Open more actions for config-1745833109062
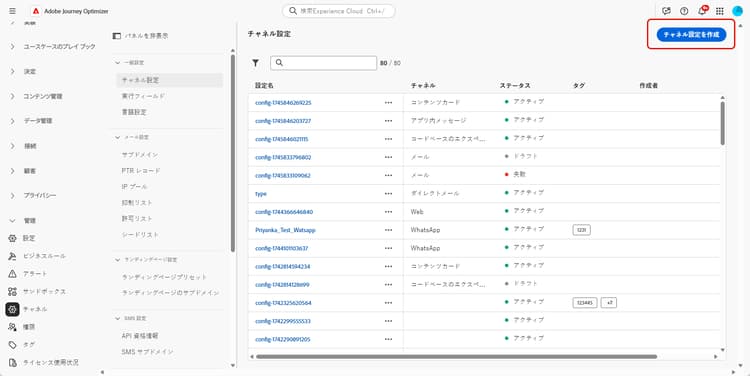The height and width of the screenshot is (376, 750). coord(388,176)
